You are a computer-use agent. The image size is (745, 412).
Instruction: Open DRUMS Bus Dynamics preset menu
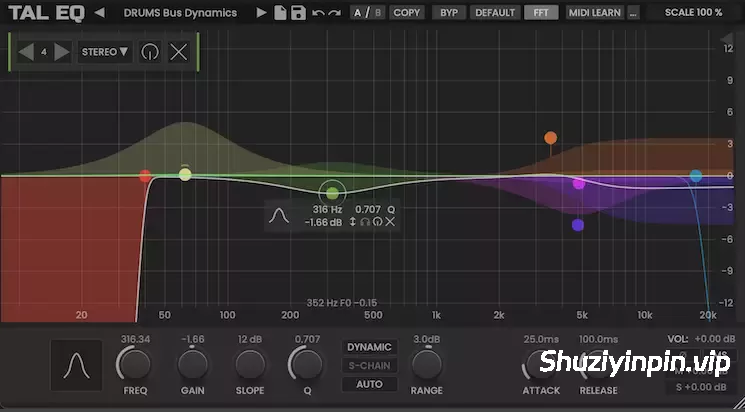click(180, 13)
